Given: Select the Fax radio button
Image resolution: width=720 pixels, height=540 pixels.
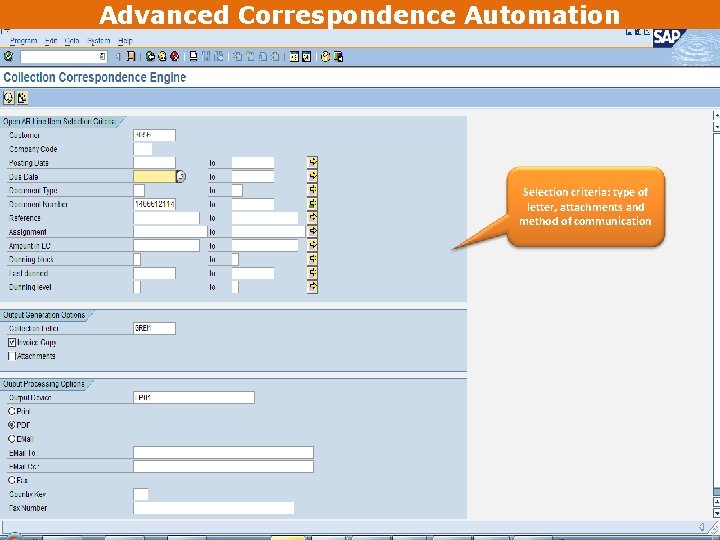Looking at the screenshot, I should 12,480.
